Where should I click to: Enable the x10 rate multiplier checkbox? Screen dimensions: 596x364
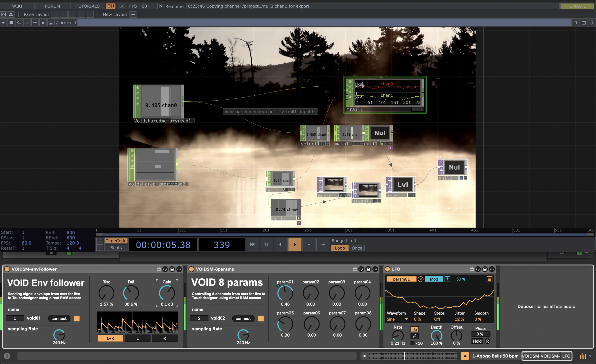click(412, 343)
